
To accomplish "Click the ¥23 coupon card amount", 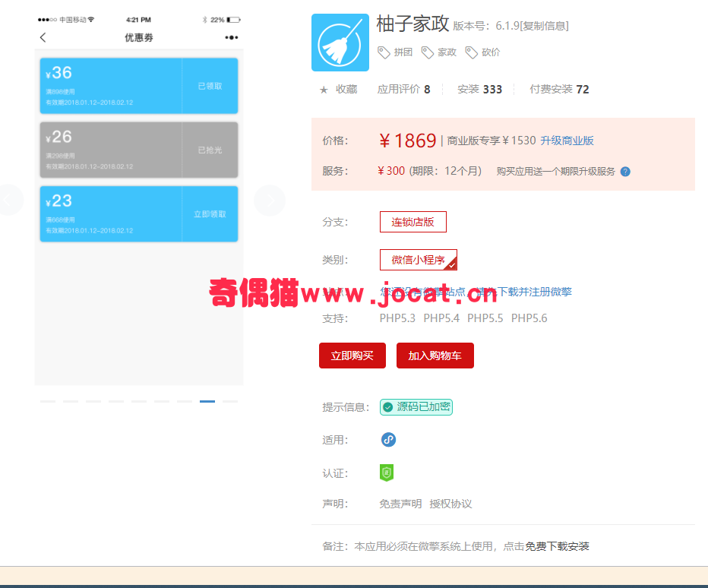I will 58,201.
